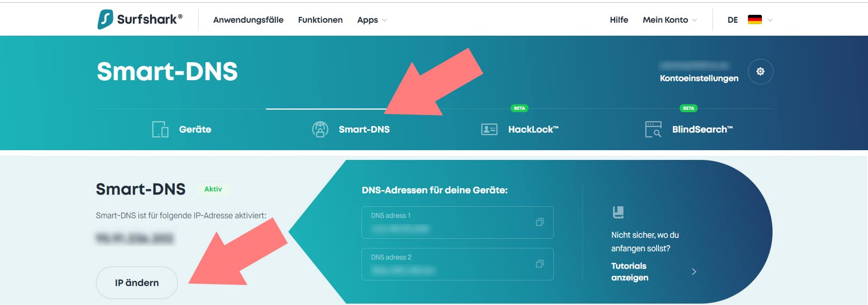Expand the Mein Konto dropdown
The image size is (868, 305).
pos(670,20)
